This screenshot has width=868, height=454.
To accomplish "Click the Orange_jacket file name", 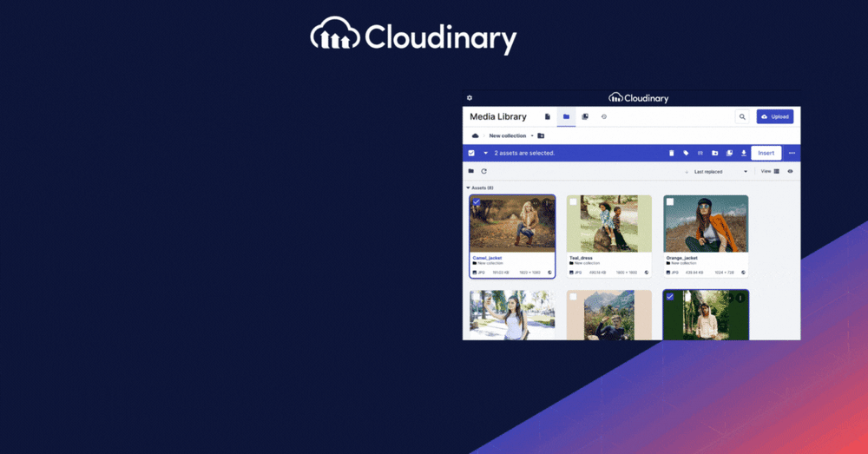I will 681,258.
